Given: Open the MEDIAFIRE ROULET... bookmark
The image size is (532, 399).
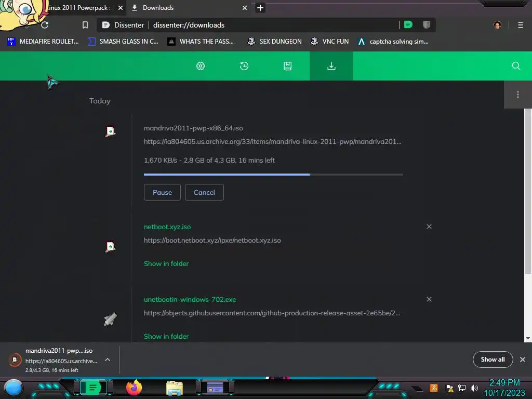Looking at the screenshot, I should tap(43, 42).
